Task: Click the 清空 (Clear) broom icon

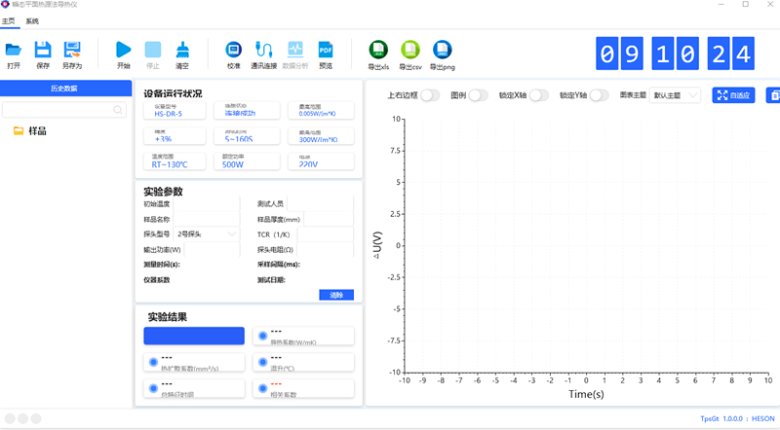Action: click(x=182, y=50)
